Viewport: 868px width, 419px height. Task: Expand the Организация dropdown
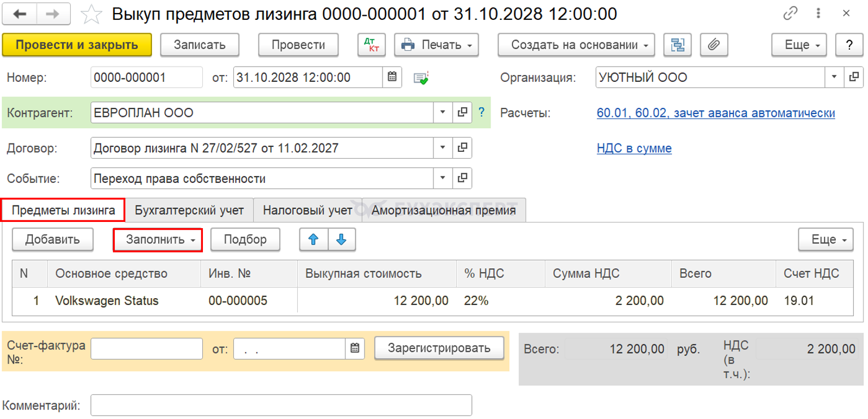(835, 77)
